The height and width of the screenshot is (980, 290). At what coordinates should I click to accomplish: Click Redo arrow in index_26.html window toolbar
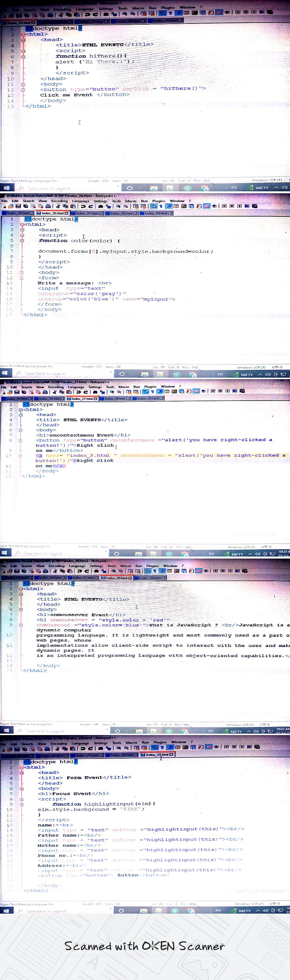coord(90,206)
